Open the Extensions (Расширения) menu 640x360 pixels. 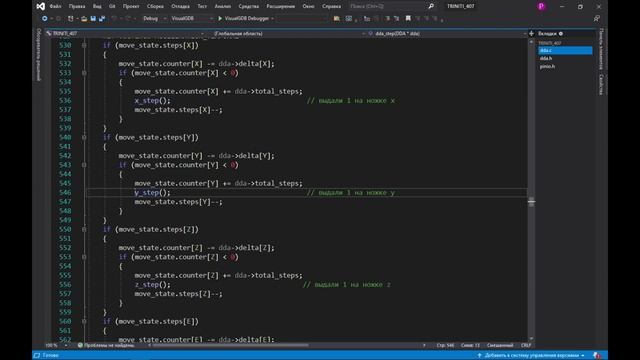(x=280, y=6)
